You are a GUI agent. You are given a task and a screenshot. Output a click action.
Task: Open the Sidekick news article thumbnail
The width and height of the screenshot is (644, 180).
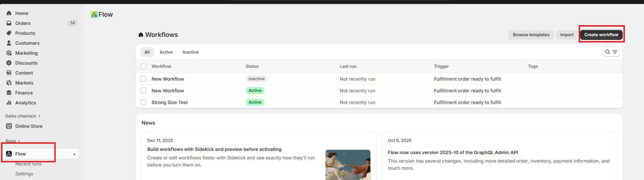point(348,164)
